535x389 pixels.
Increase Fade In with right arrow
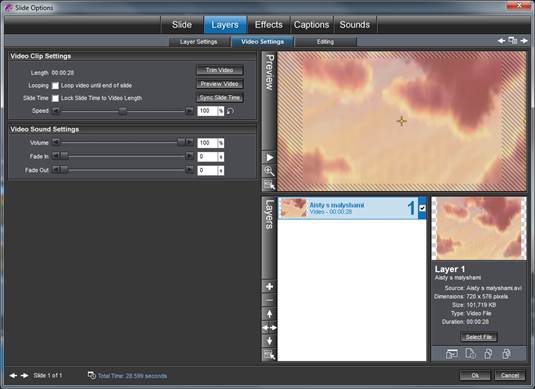tap(189, 156)
